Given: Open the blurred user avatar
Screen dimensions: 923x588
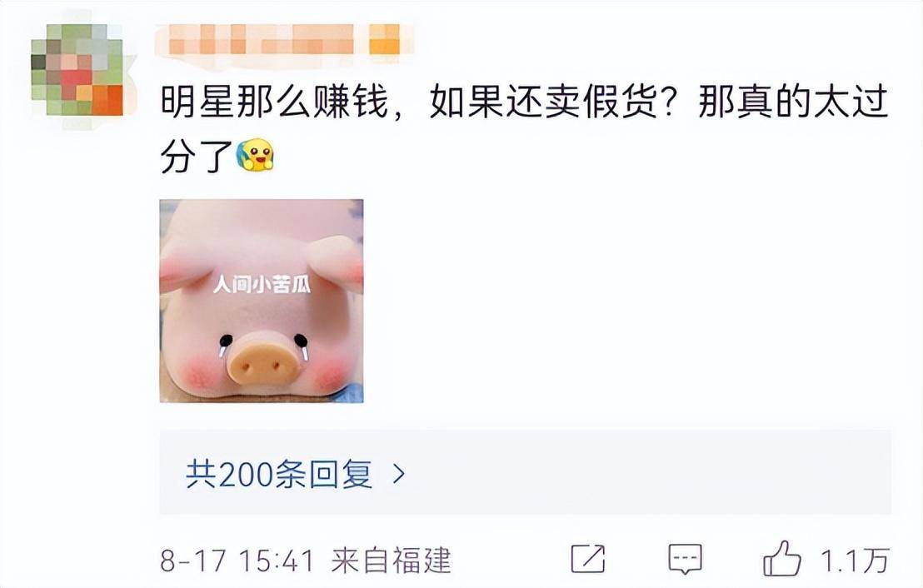Looking at the screenshot, I should click(77, 69).
